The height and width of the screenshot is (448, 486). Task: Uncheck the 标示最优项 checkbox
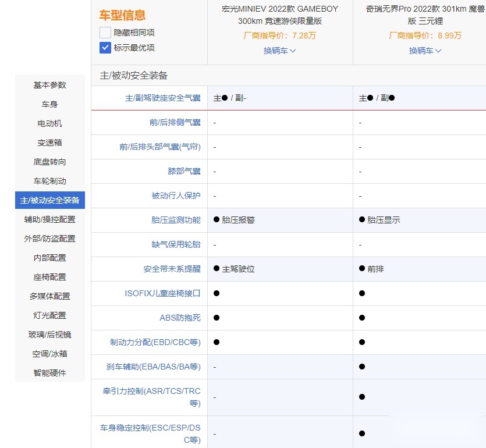coord(105,48)
